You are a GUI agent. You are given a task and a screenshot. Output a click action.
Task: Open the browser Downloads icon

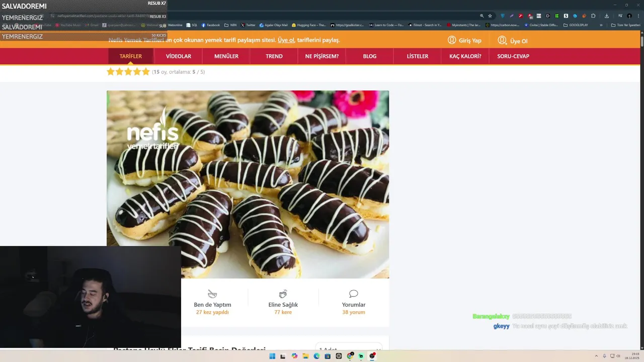click(607, 16)
